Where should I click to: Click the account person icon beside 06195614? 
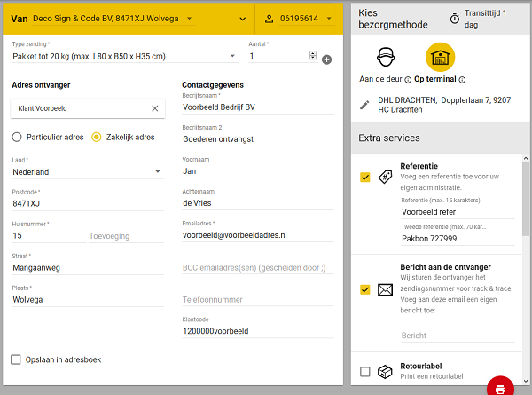[269, 19]
